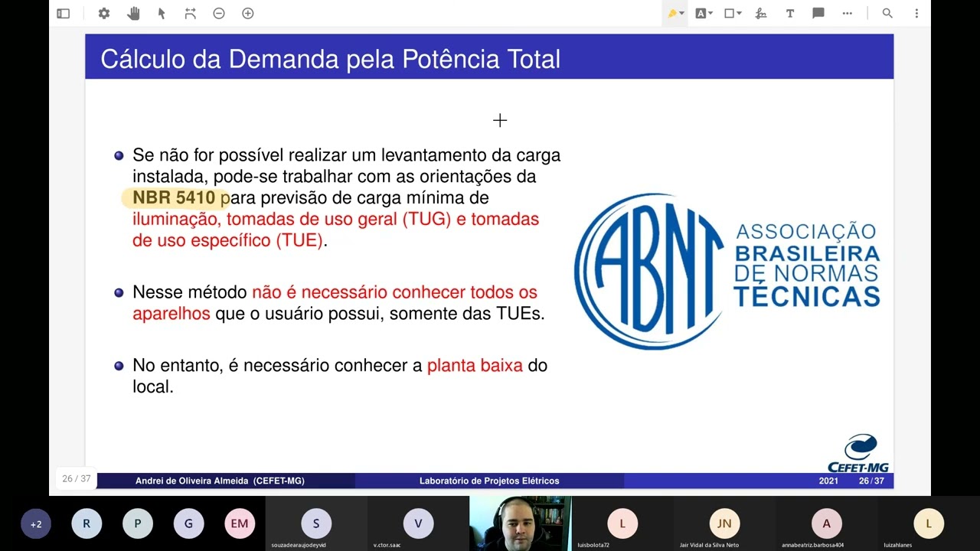Screen dimensions: 980x551
Task: Click the presenter webcam video tile
Action: pos(521,523)
